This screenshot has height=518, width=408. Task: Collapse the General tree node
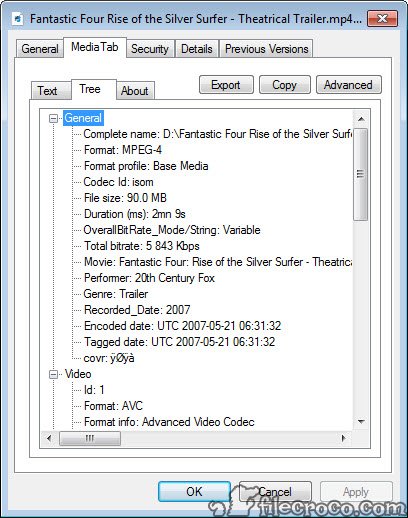click(53, 118)
